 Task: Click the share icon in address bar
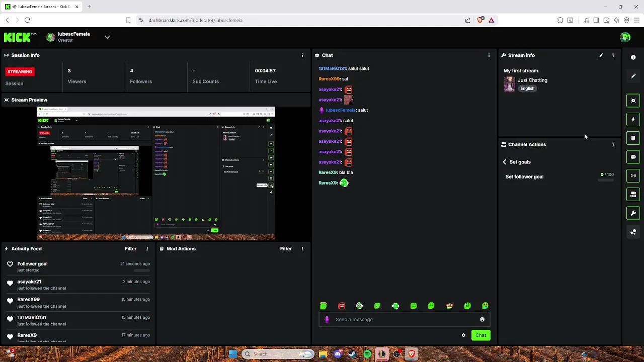(468, 20)
